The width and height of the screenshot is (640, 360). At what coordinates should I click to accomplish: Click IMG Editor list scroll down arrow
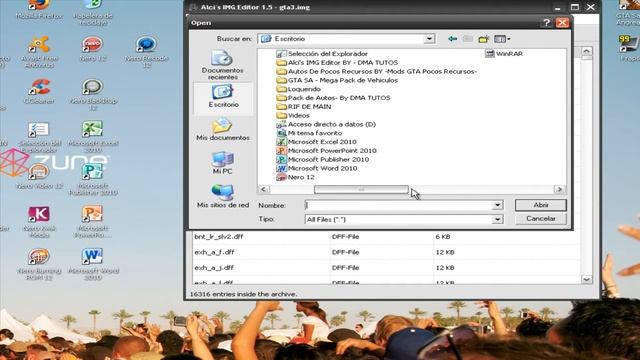tap(587, 280)
